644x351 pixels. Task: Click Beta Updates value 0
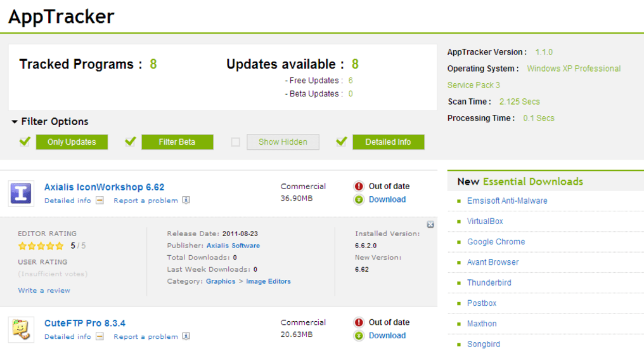click(x=351, y=94)
